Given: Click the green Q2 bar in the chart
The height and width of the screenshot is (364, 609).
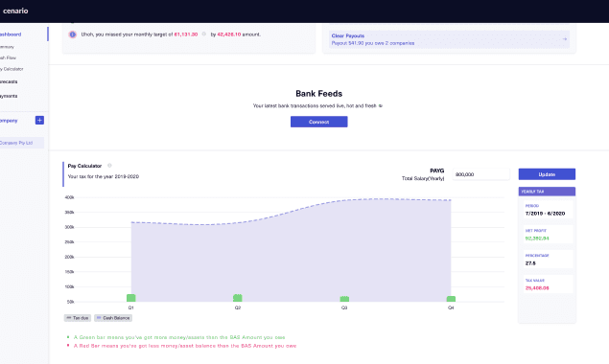Looking at the screenshot, I should click(x=237, y=298).
